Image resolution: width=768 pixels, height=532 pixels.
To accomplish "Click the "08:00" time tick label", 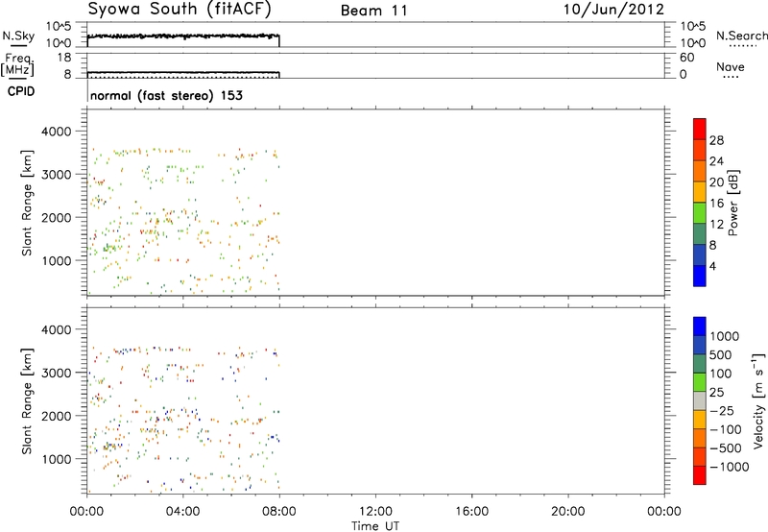I will pyautogui.click(x=279, y=512).
